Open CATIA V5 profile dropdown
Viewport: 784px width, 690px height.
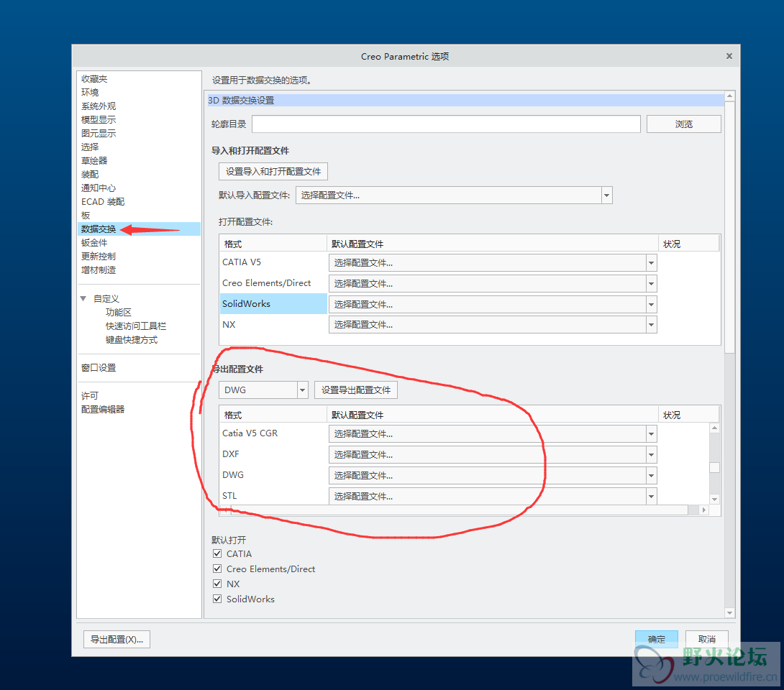coord(651,263)
